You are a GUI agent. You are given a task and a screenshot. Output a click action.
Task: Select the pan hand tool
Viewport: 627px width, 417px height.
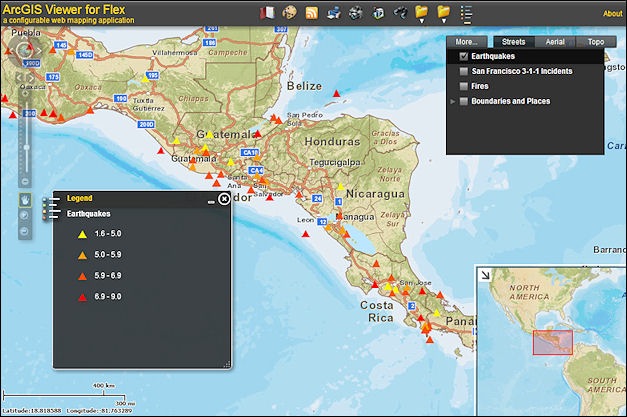click(x=25, y=200)
